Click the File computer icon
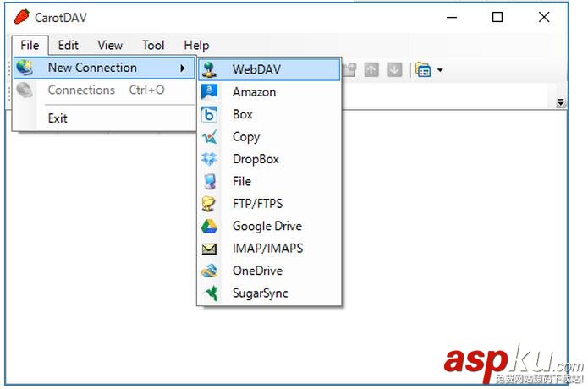The width and height of the screenshot is (588, 389). pyautogui.click(x=209, y=182)
